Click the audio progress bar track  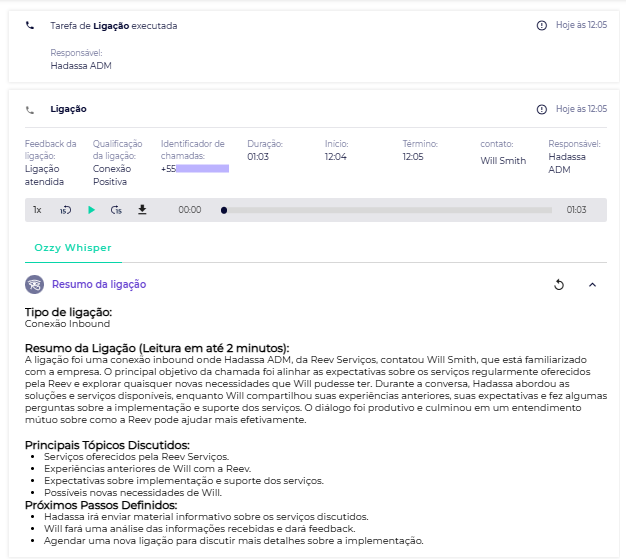388,210
